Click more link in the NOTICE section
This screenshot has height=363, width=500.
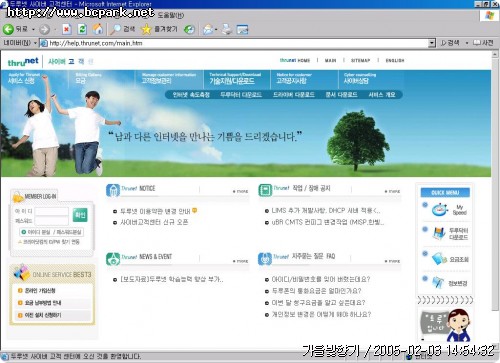pyautogui.click(x=241, y=191)
